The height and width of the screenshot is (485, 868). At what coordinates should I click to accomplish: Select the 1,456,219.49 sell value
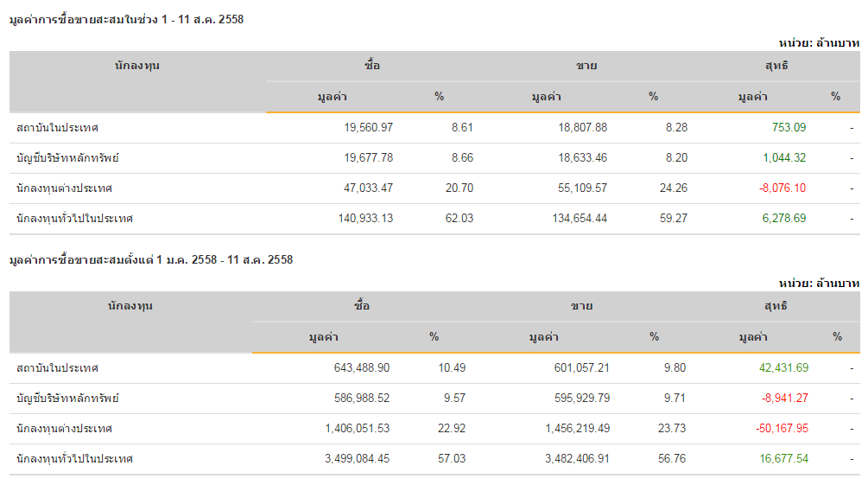click(577, 428)
